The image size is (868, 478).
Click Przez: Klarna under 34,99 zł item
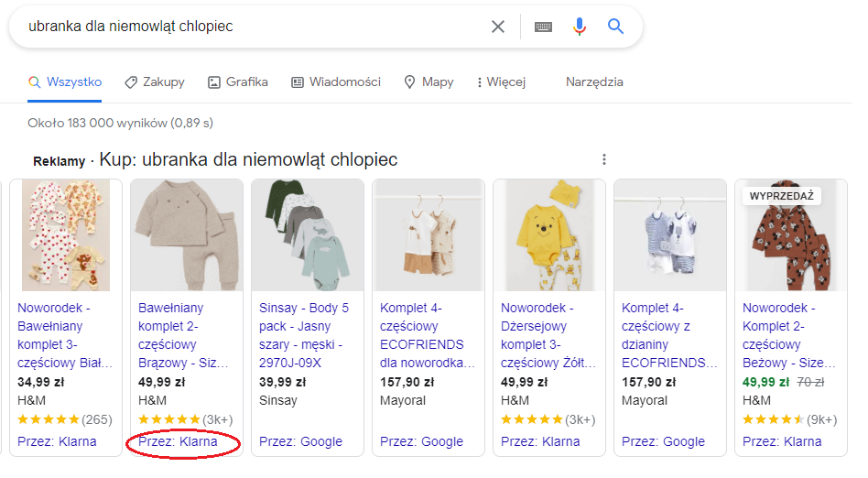pyautogui.click(x=57, y=441)
